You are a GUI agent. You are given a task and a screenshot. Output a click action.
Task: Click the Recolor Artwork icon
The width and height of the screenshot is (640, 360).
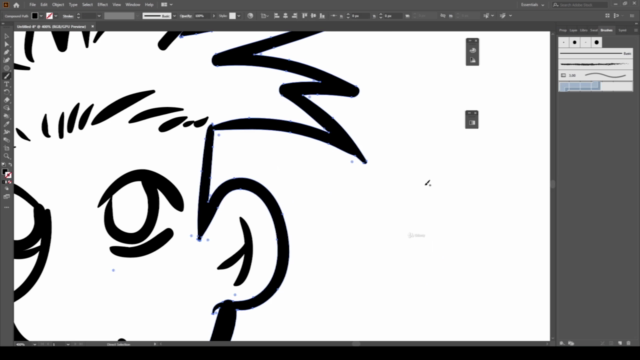250,16
